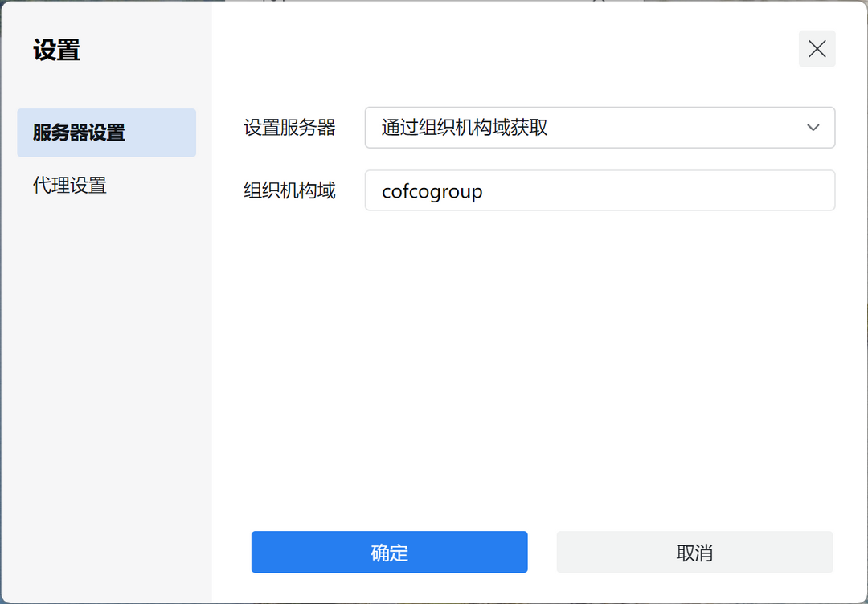868x604 pixels.
Task: Click the 组织机构域 field label
Action: [289, 191]
